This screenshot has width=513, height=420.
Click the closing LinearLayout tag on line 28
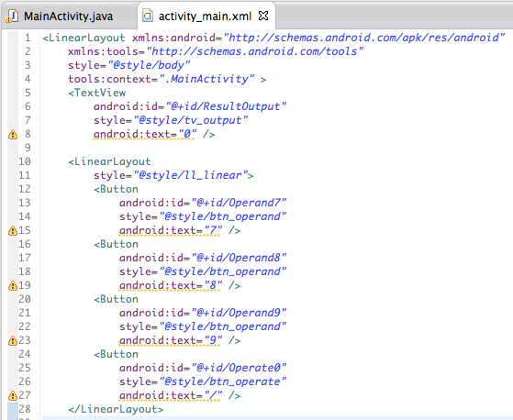(116, 409)
